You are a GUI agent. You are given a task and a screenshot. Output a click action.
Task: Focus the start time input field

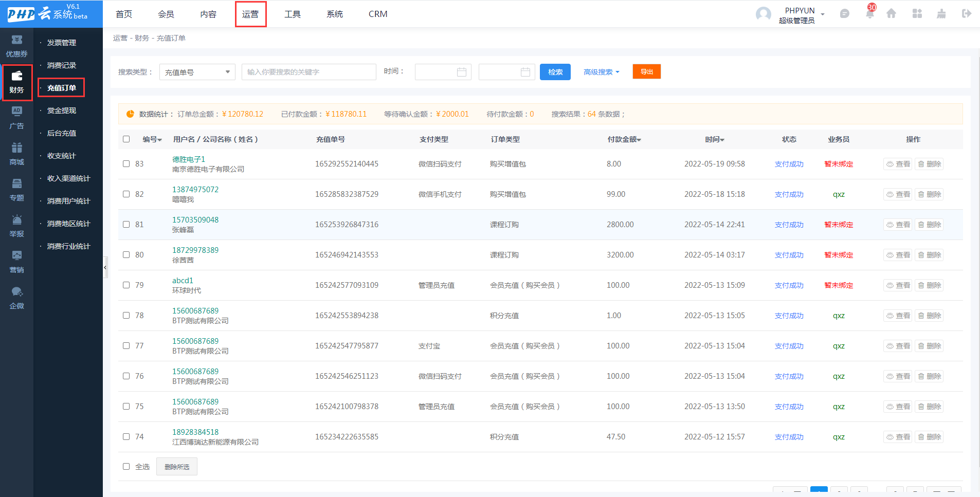pos(443,72)
